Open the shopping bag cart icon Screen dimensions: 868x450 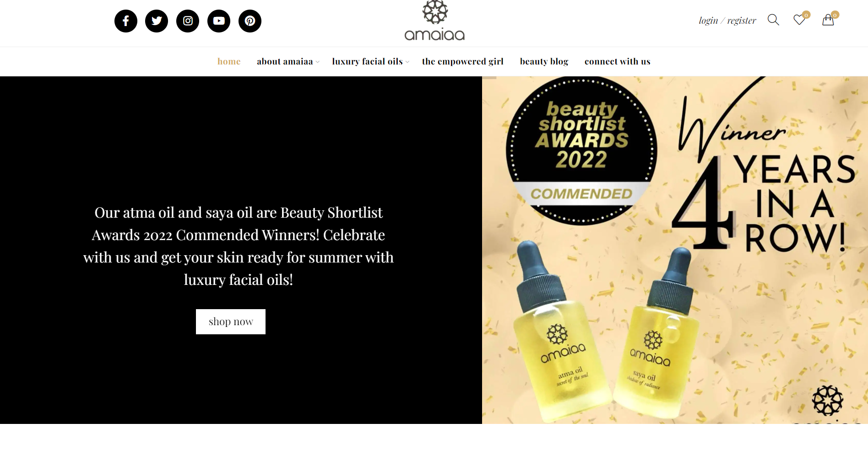828,20
